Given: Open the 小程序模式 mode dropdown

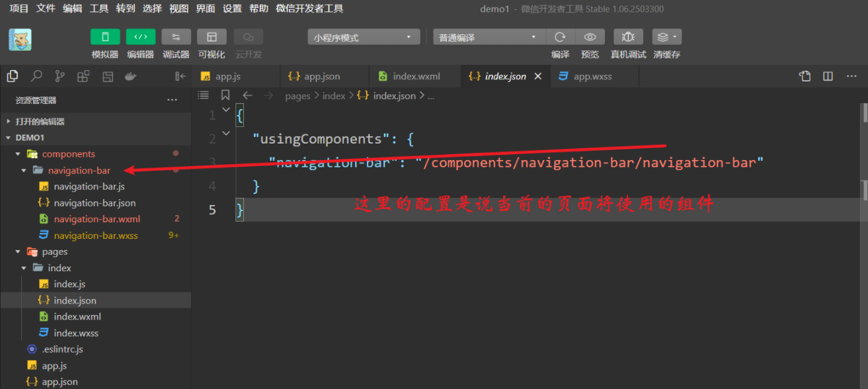Looking at the screenshot, I should click(364, 38).
